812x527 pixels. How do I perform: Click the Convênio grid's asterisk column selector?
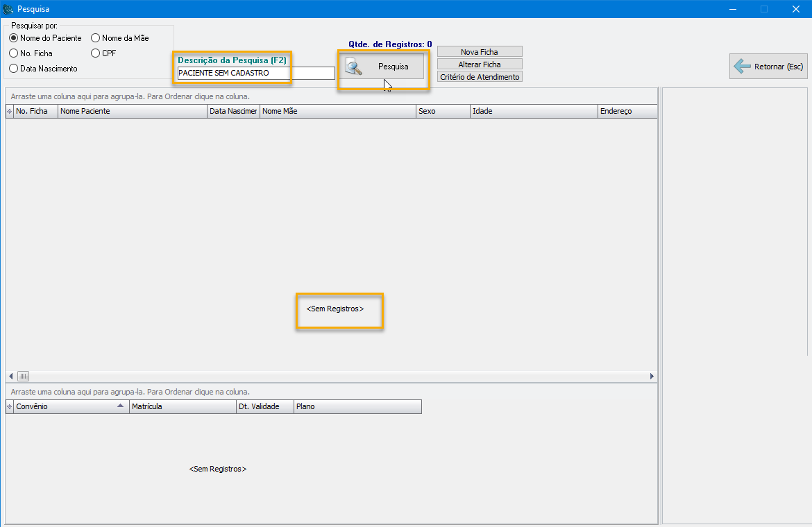click(x=9, y=406)
